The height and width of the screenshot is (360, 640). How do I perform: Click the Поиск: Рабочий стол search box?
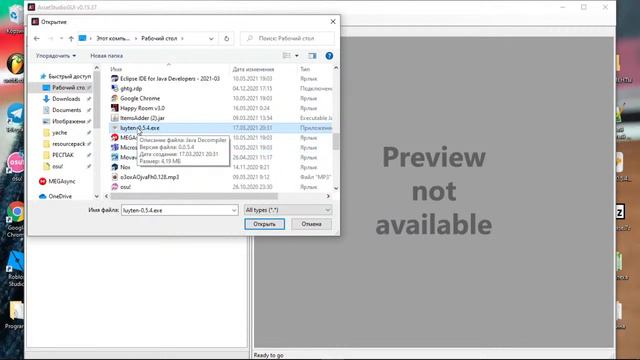(287, 38)
